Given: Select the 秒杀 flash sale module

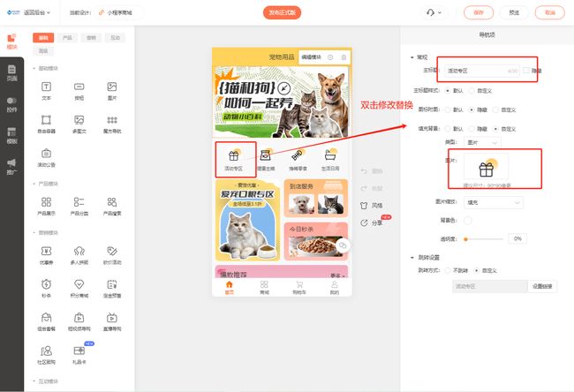Looking at the screenshot, I should pos(46,288).
